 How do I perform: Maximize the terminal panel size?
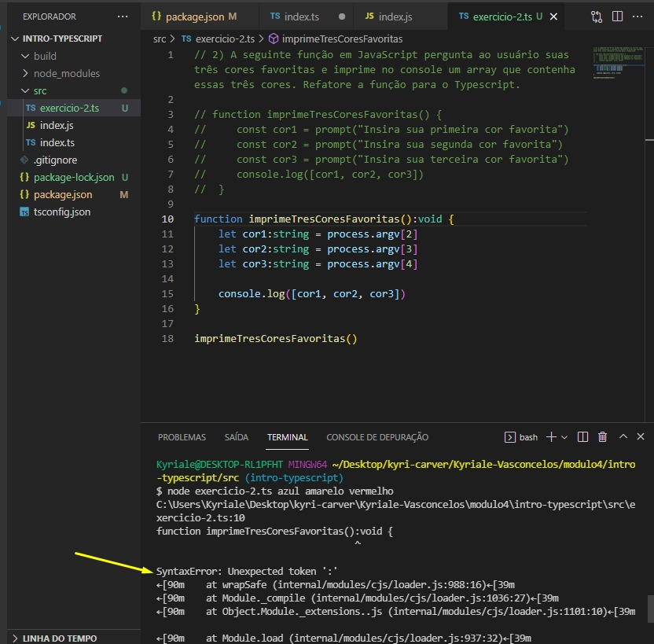click(x=623, y=437)
